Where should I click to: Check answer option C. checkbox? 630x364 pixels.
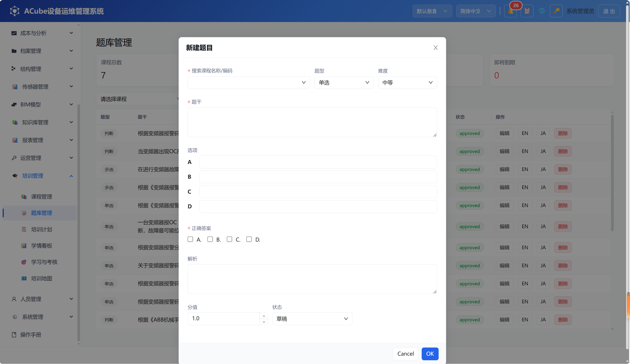229,239
